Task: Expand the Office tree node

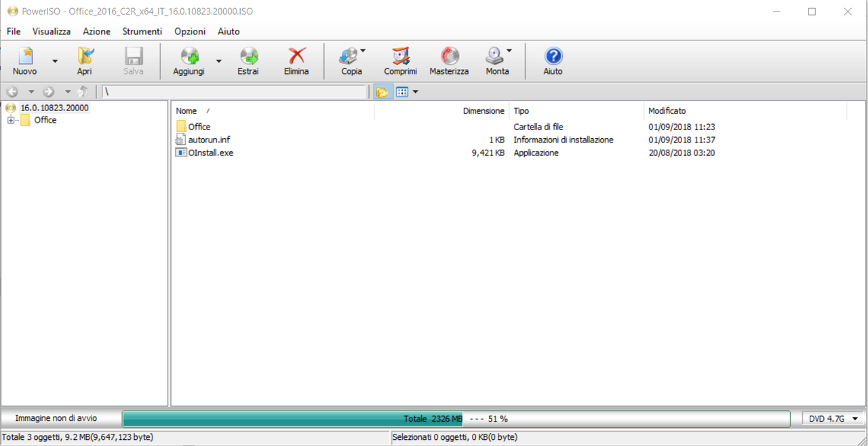Action: click(x=11, y=120)
